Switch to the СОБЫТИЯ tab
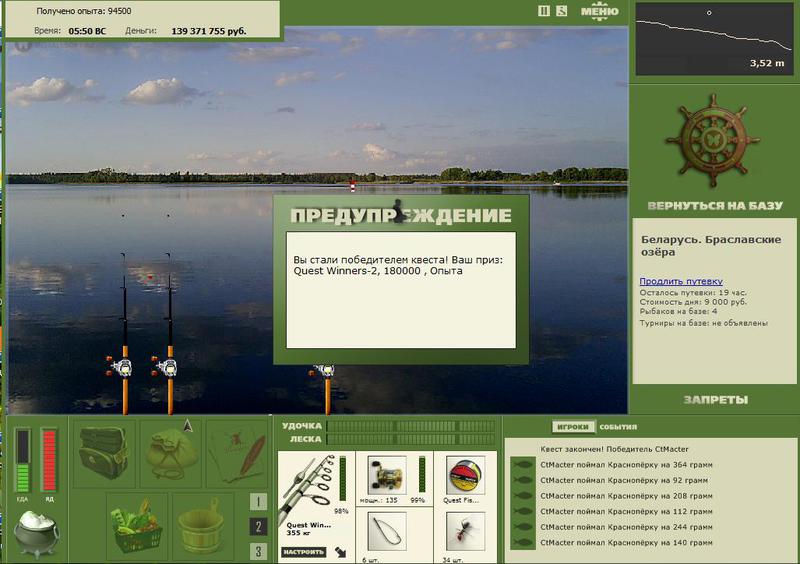This screenshot has width=800, height=564. (x=618, y=427)
